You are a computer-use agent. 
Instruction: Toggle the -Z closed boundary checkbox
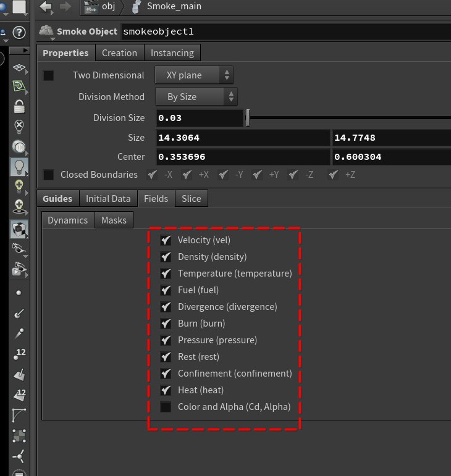pos(293,175)
